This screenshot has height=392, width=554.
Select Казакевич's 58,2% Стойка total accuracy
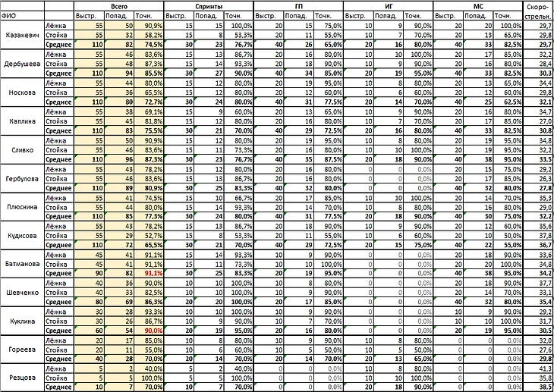(x=149, y=35)
